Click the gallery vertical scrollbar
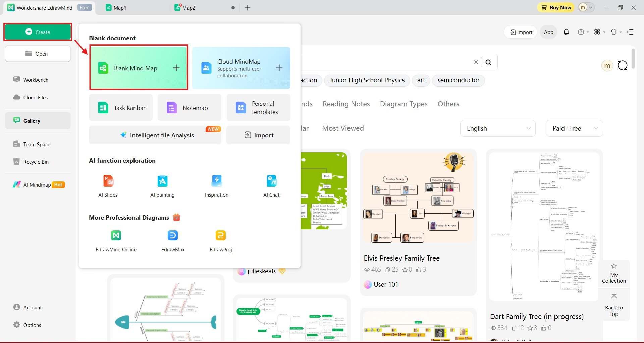This screenshot has height=343, width=644. pos(633,59)
